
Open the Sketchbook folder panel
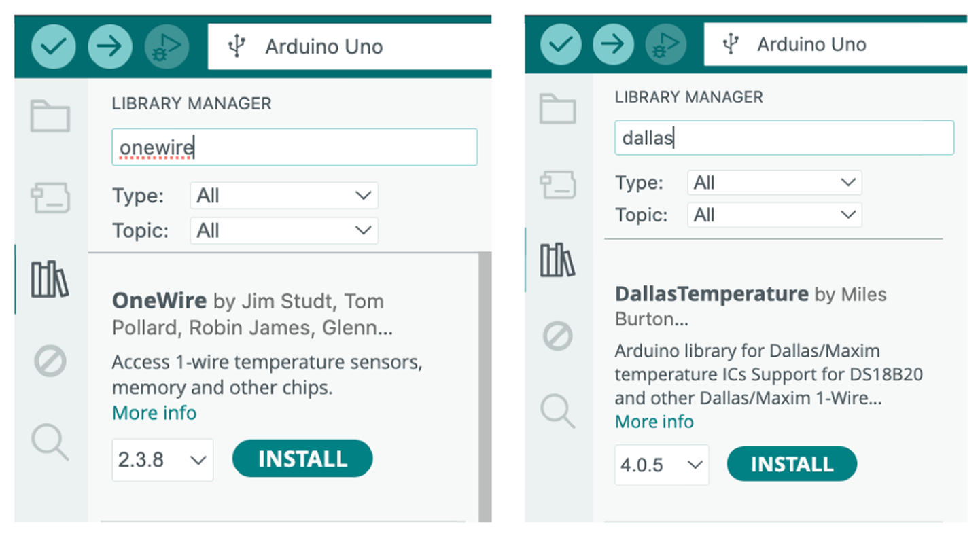point(50,115)
